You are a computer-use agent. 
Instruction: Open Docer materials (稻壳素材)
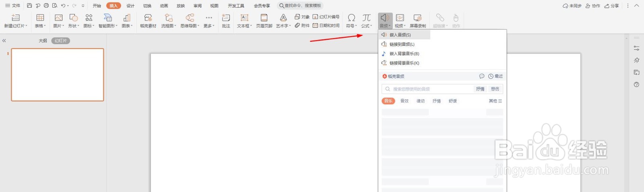(x=148, y=21)
